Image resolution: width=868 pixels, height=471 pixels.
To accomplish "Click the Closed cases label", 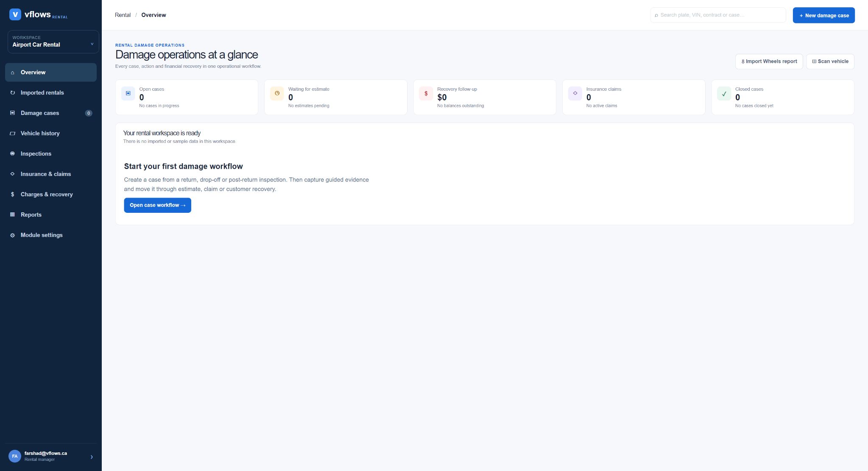I will coord(749,89).
